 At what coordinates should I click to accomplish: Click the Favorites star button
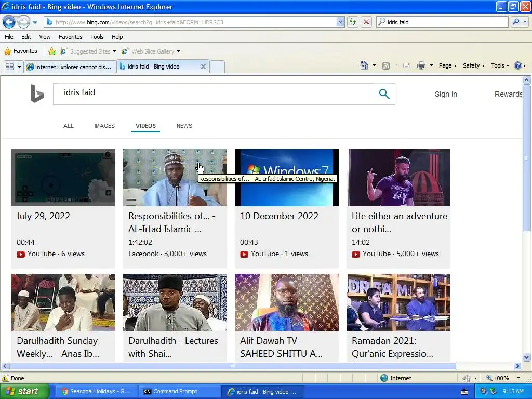(20, 51)
